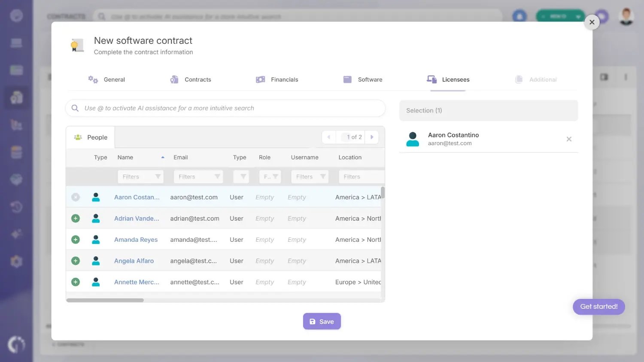Click the Save button
This screenshot has width=644, height=362.
pos(322,321)
